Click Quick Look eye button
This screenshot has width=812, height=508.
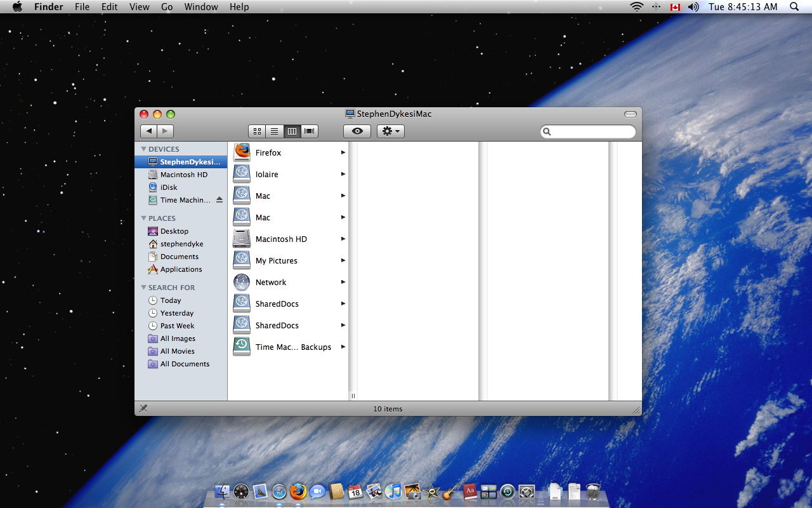[357, 131]
